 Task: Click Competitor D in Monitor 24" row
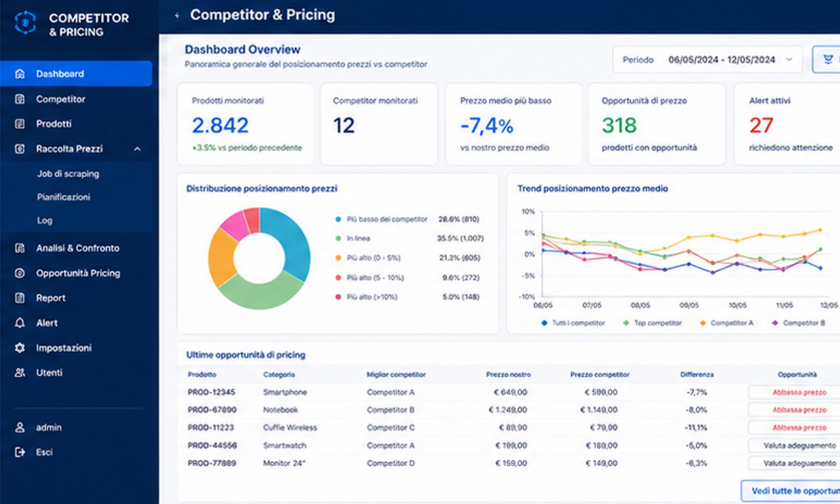(391, 464)
